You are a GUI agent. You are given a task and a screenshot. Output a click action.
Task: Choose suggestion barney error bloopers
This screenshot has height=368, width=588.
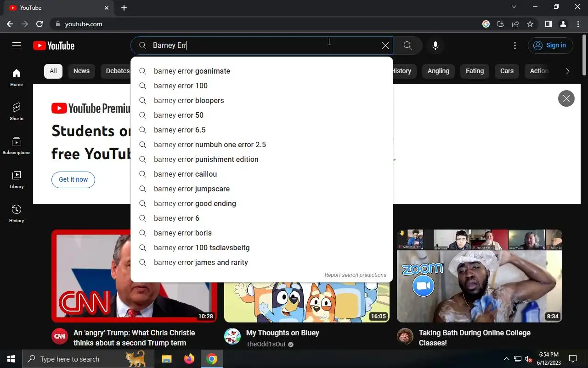tap(262, 100)
